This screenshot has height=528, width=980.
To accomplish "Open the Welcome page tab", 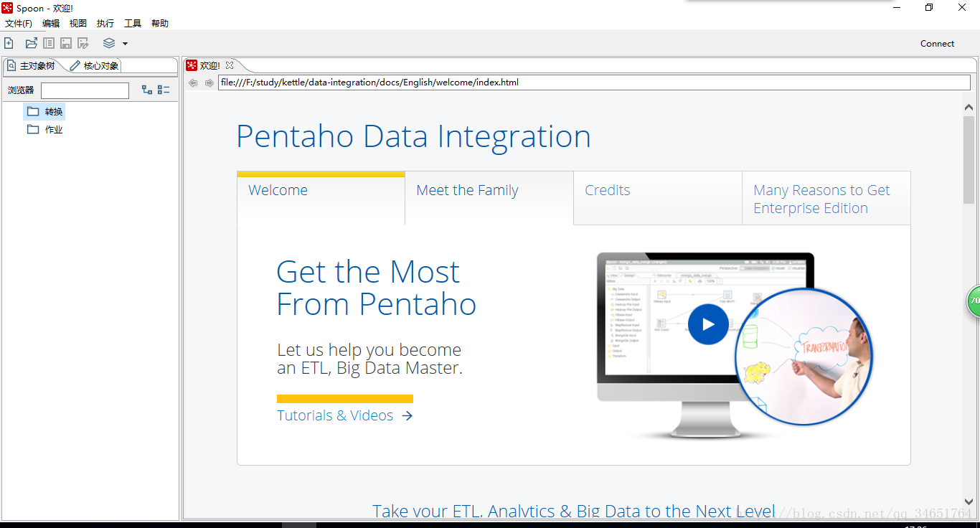I will pyautogui.click(x=321, y=198).
